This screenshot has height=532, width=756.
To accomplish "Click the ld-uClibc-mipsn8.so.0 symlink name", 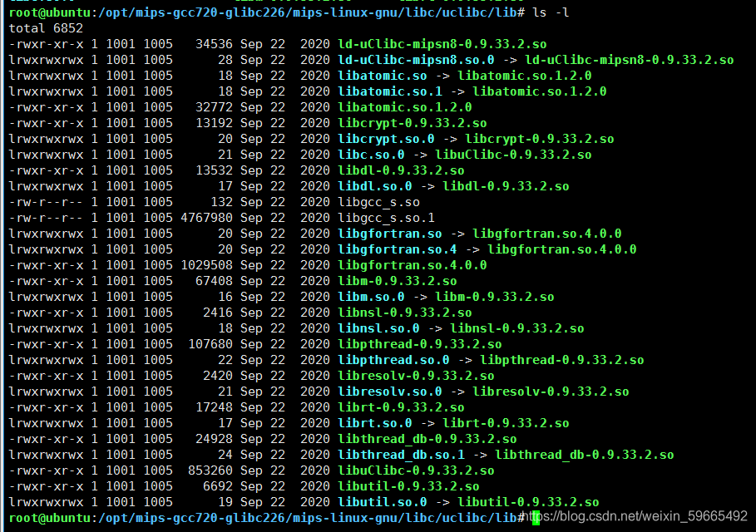I will click(416, 60).
